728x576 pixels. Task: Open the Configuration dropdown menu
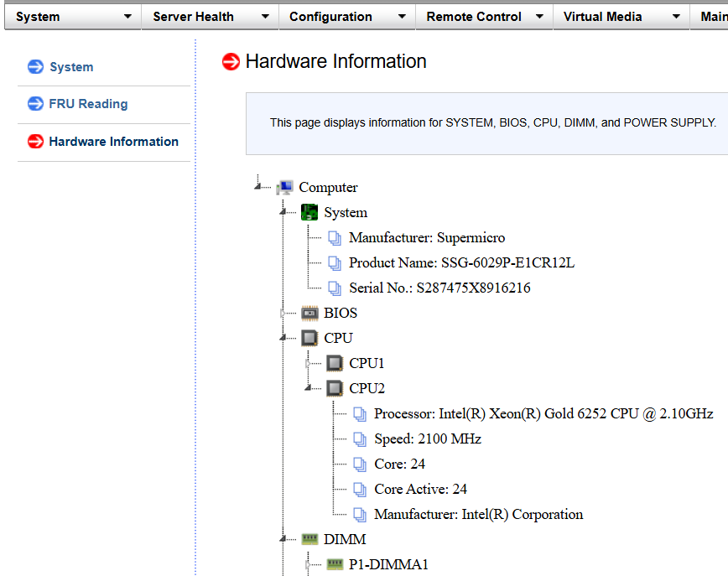click(x=346, y=17)
